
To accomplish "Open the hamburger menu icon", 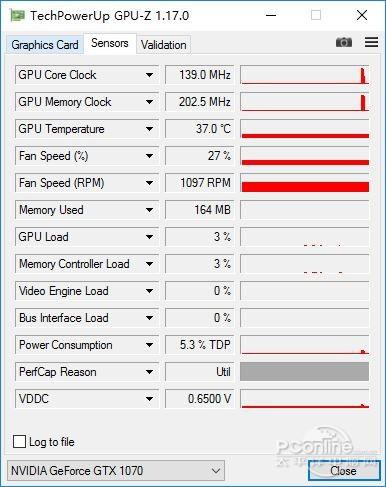I will point(371,42).
